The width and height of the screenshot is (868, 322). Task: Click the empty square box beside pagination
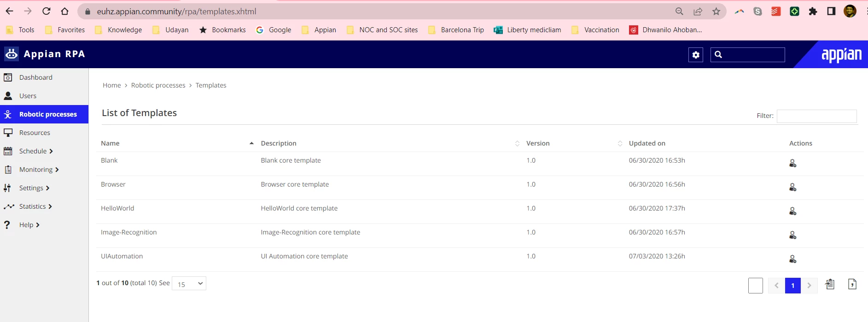tap(756, 286)
